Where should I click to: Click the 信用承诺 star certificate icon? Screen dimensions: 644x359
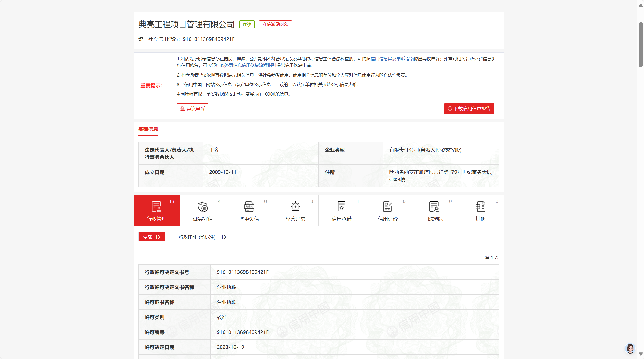(x=342, y=206)
